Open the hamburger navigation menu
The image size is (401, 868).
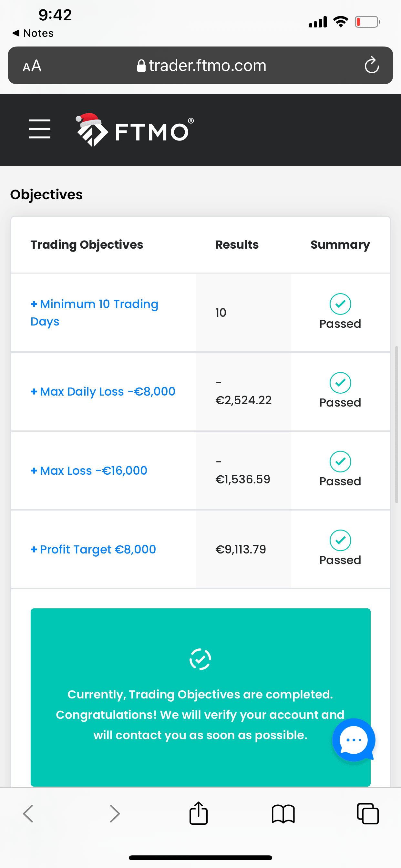tap(39, 129)
